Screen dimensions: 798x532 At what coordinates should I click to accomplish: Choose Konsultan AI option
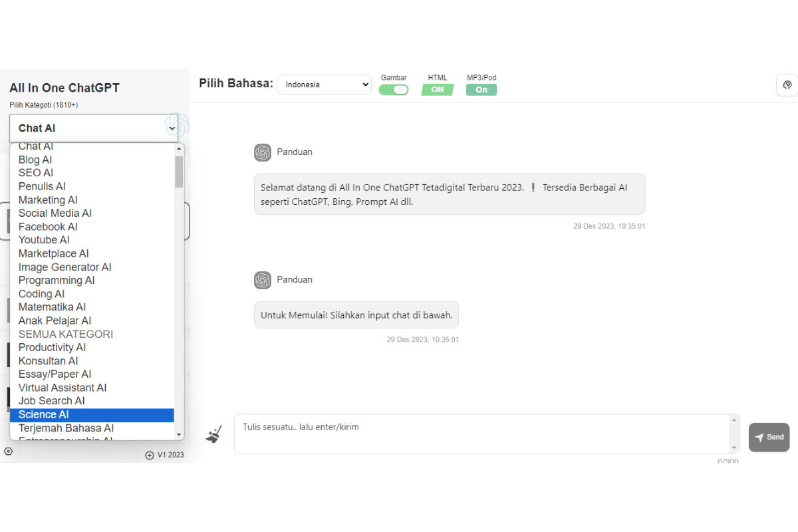92,361
